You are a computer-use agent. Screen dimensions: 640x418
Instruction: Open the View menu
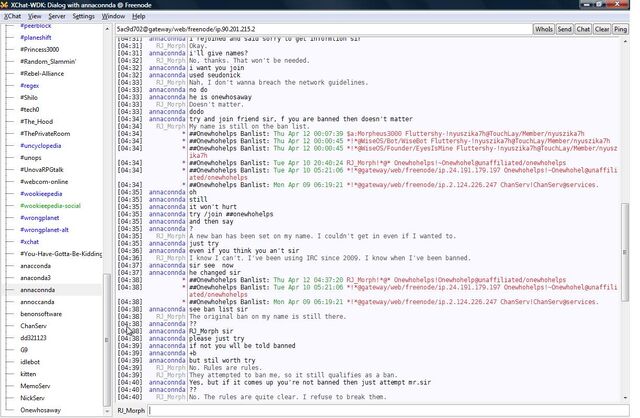pyautogui.click(x=34, y=16)
